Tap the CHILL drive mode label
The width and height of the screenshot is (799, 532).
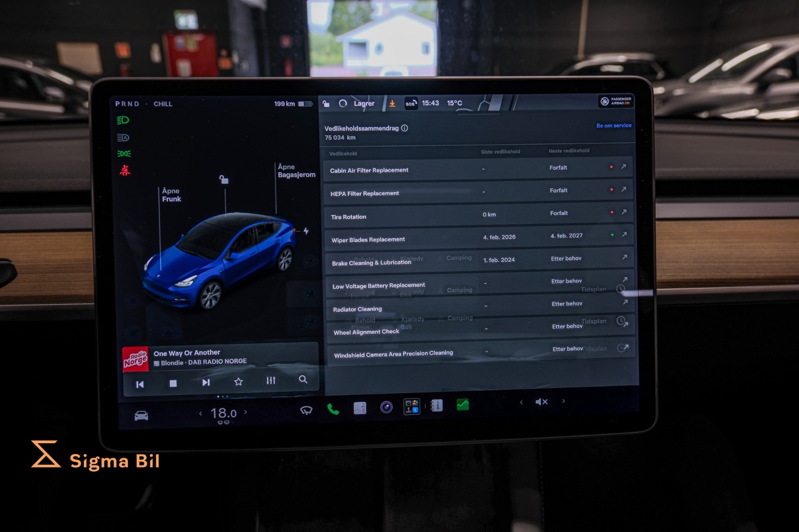163,104
